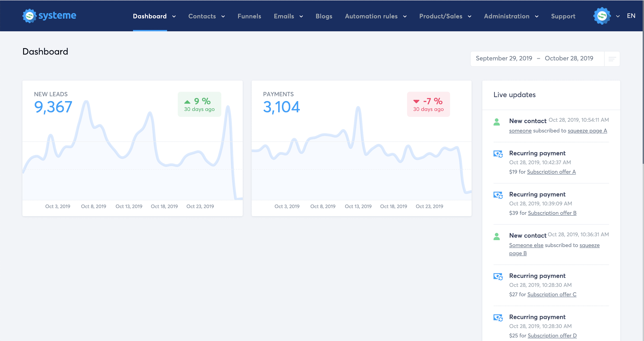Open the Automation rules dropdown

point(405,16)
